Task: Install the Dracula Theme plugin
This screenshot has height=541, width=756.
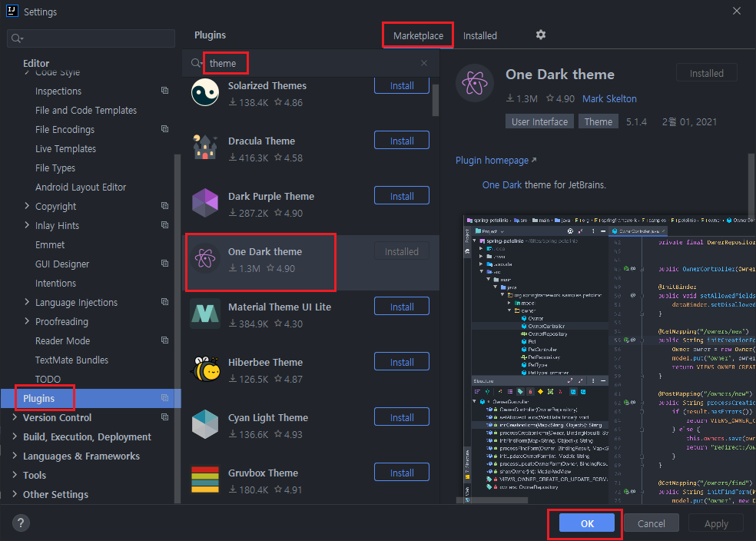Action: coord(402,141)
